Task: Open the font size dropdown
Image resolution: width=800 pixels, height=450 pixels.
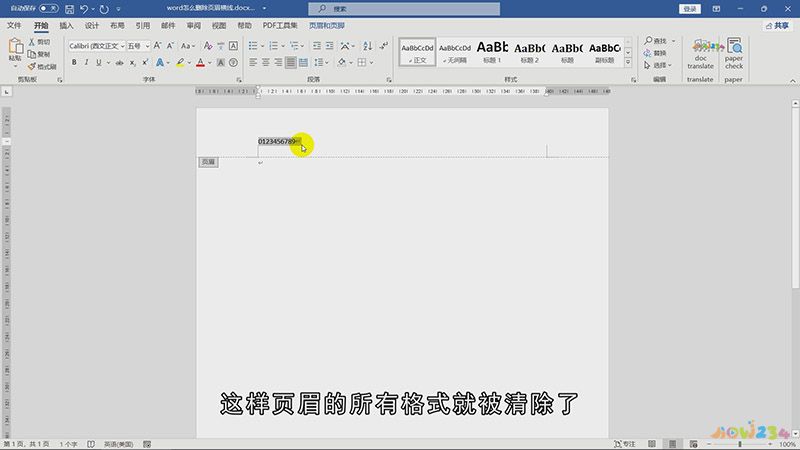Action: click(147, 46)
